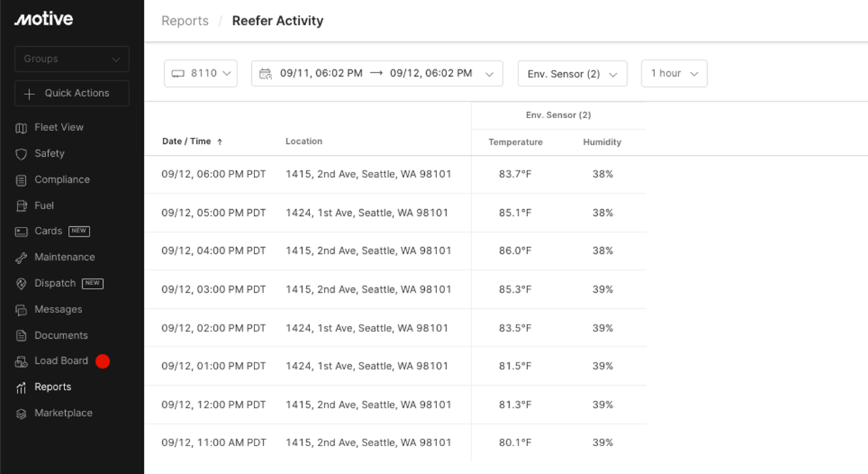The width and height of the screenshot is (868, 474).
Task: Click the Messages chat icon
Action: pos(21,310)
